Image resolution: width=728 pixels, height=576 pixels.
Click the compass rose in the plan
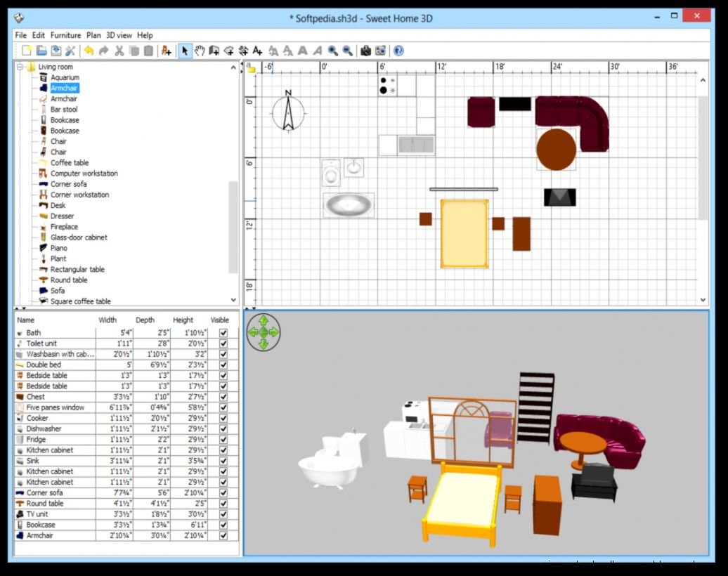coord(288,112)
